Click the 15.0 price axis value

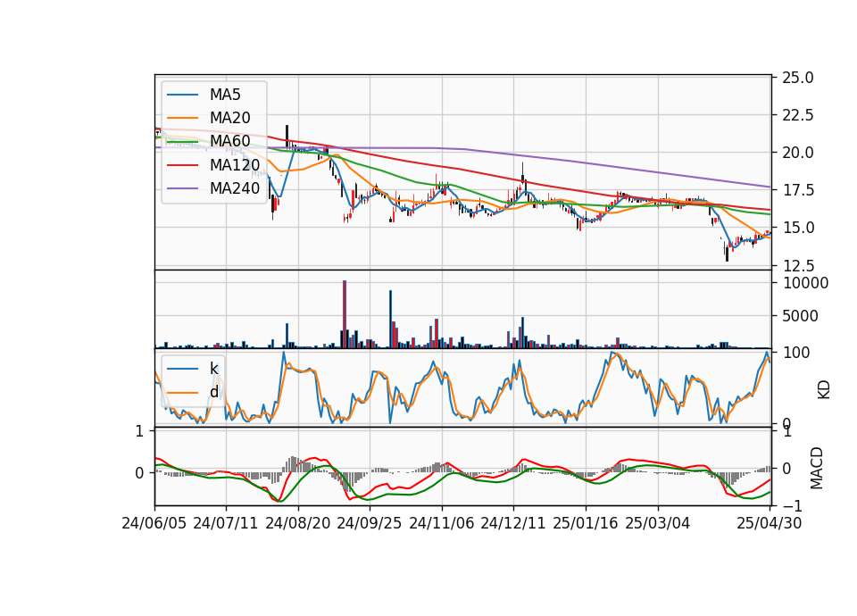[798, 228]
